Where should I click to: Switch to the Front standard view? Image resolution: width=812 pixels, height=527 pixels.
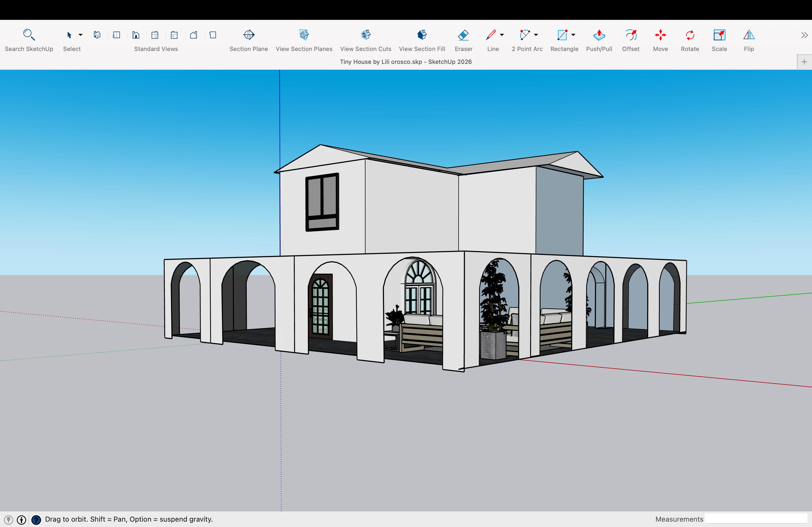click(x=136, y=35)
